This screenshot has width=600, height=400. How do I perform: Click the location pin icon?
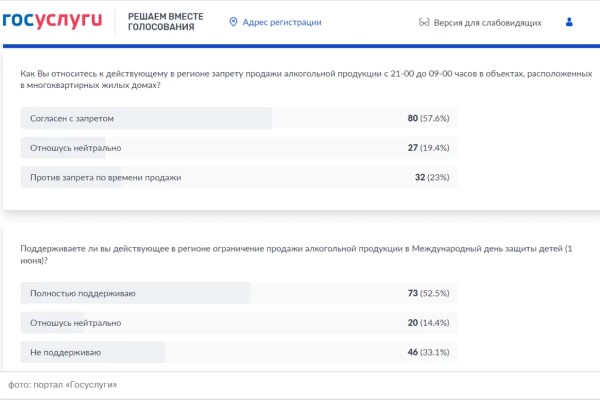click(x=234, y=22)
